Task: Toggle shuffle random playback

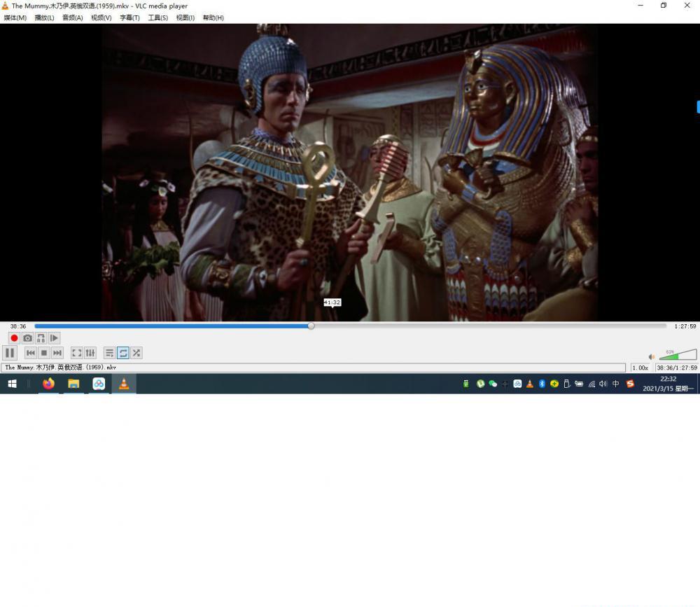Action: tap(136, 353)
